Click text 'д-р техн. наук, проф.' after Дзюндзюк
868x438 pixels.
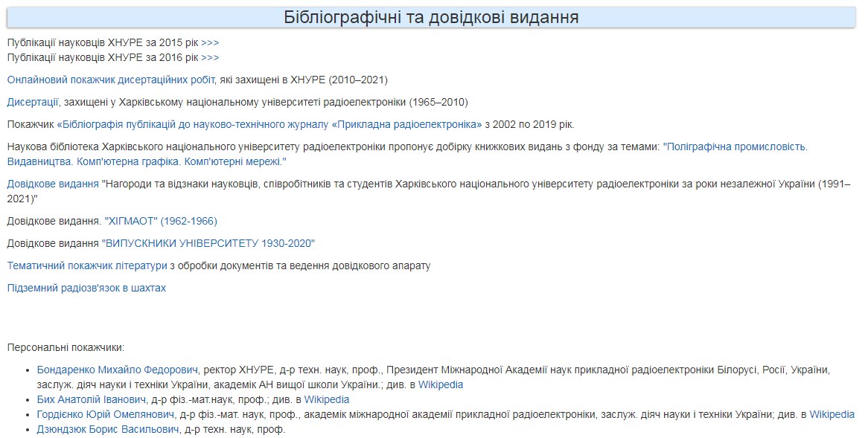click(234, 430)
